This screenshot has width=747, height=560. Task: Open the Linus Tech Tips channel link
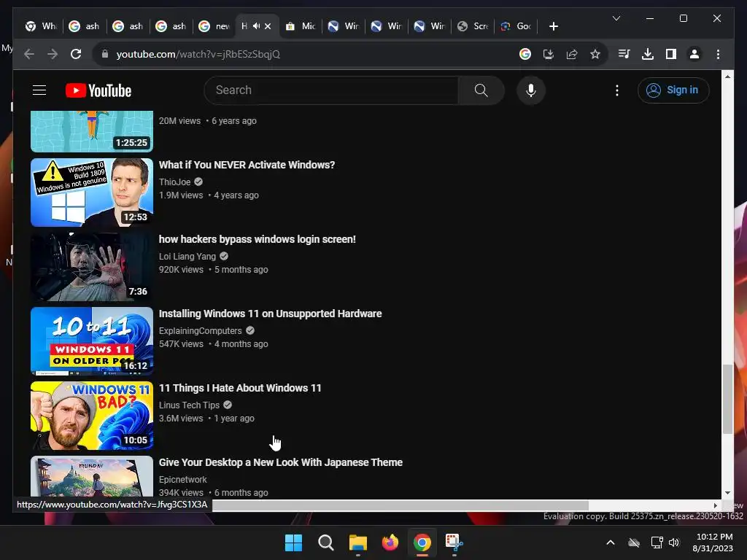(189, 405)
